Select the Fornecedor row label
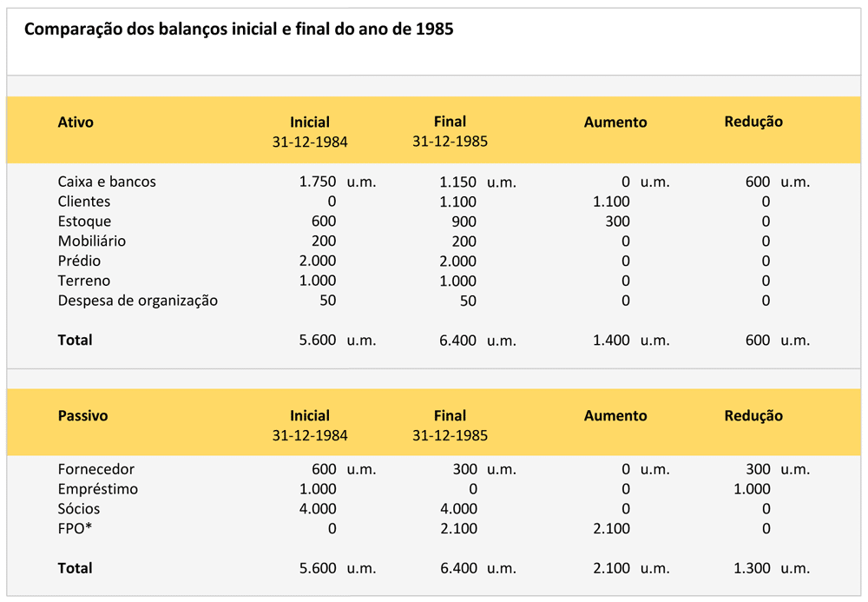868x602 pixels. click(96, 470)
